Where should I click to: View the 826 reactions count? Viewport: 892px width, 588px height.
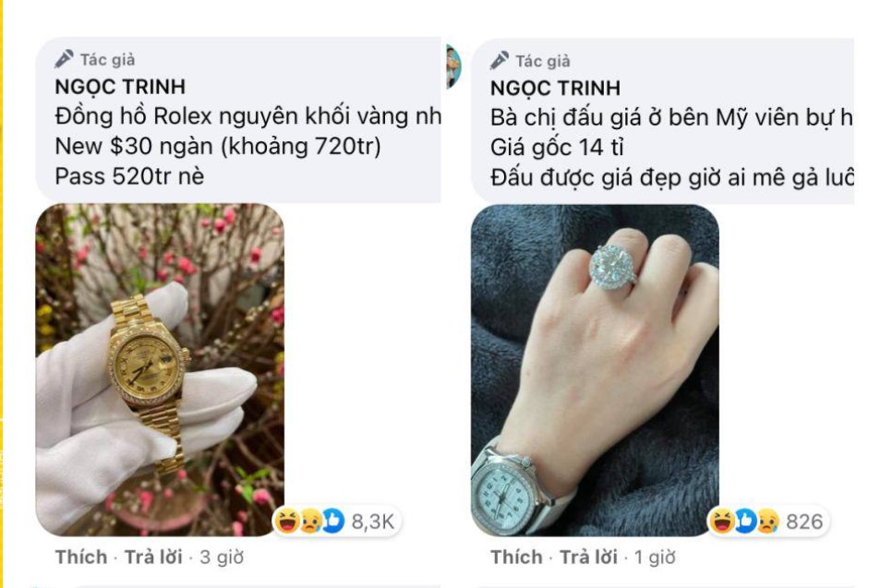(x=804, y=522)
